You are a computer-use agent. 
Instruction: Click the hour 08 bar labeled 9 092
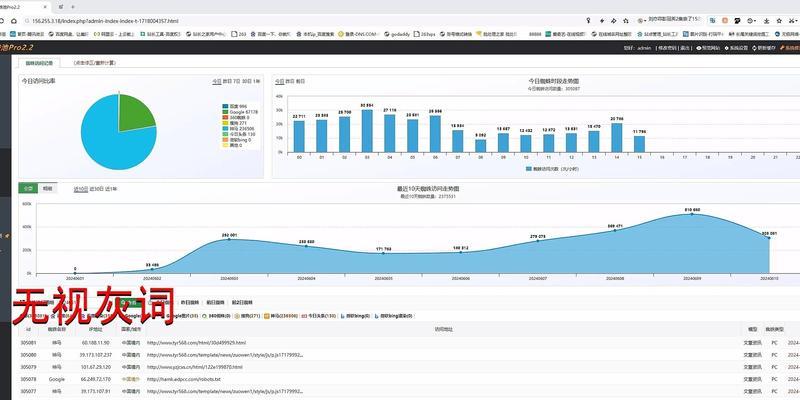click(481, 146)
